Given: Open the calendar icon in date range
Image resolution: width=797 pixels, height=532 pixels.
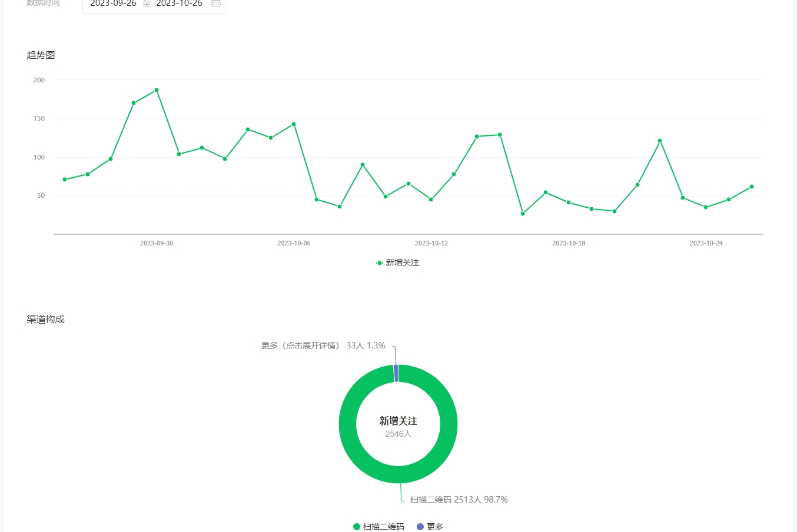Looking at the screenshot, I should point(216,4).
